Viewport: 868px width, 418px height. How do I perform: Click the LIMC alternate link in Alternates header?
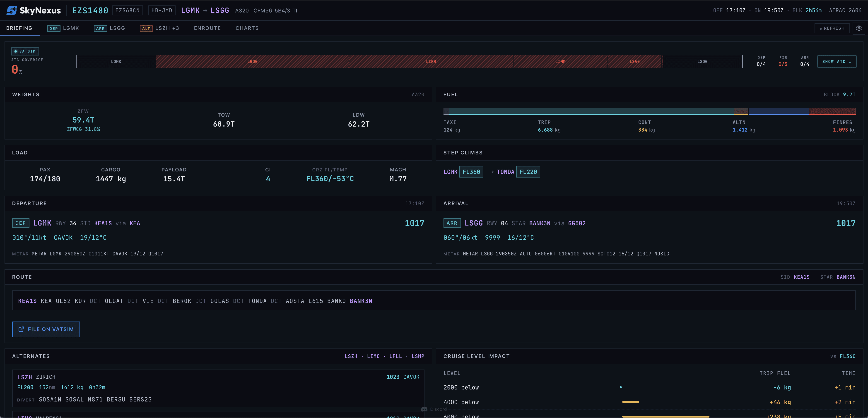373,356
